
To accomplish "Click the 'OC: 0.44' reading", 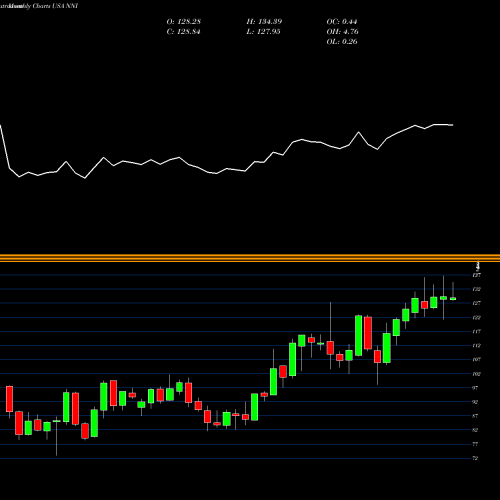I will (x=342, y=22).
